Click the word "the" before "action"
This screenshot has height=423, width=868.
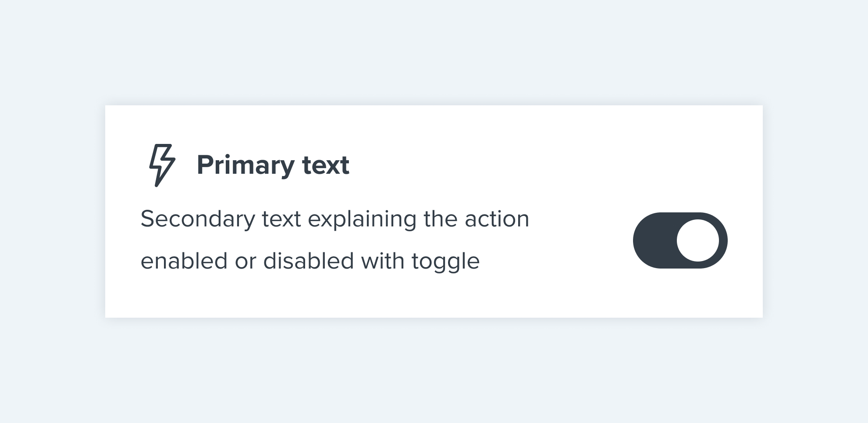441,219
